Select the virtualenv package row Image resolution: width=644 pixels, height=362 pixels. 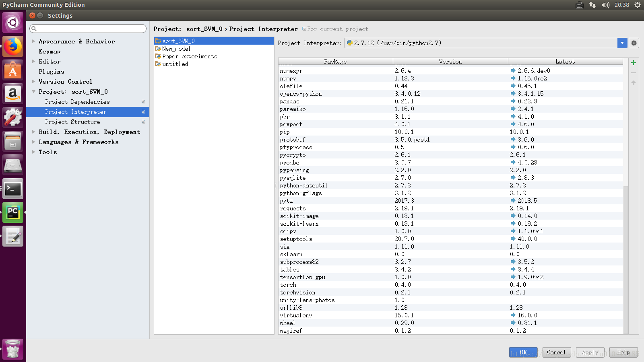450,315
